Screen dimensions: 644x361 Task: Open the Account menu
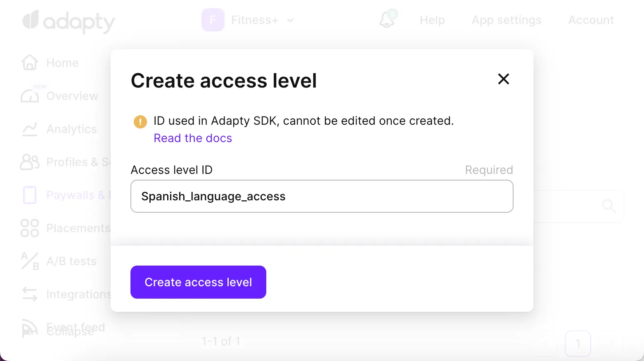coord(591,20)
